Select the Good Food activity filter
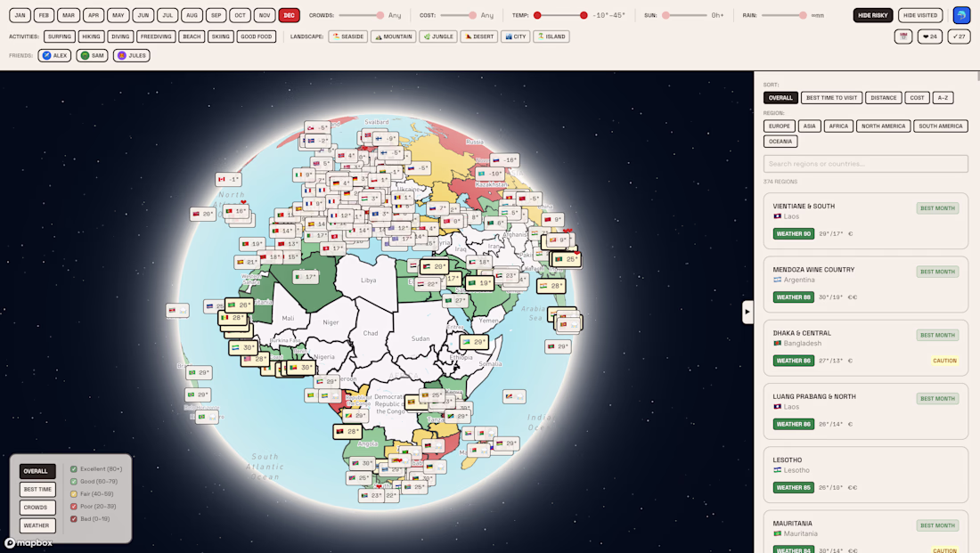 [257, 37]
